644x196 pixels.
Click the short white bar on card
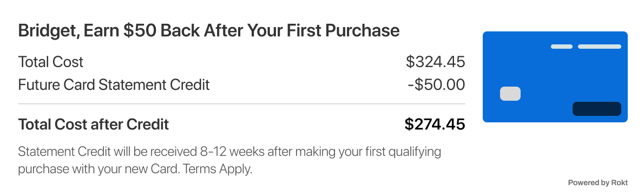(x=561, y=47)
